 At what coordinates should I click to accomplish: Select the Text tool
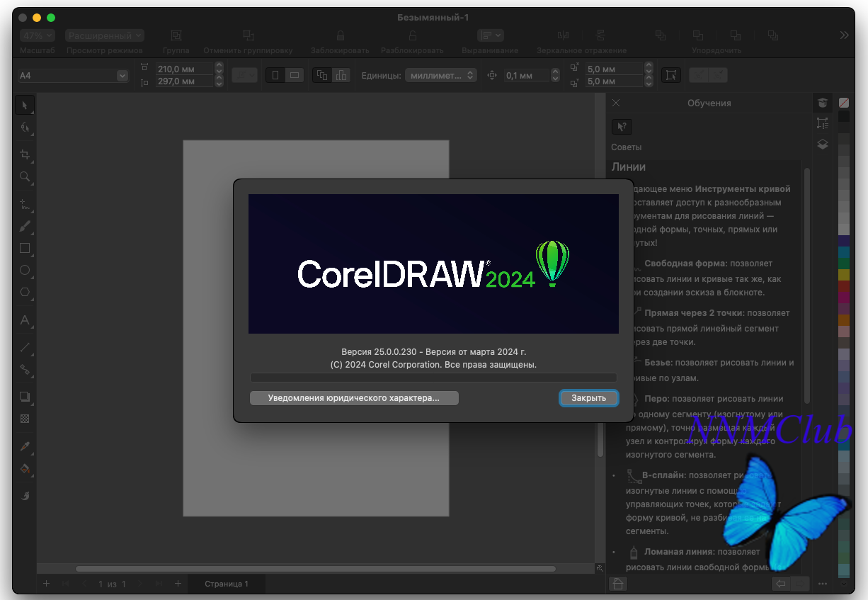[25, 320]
